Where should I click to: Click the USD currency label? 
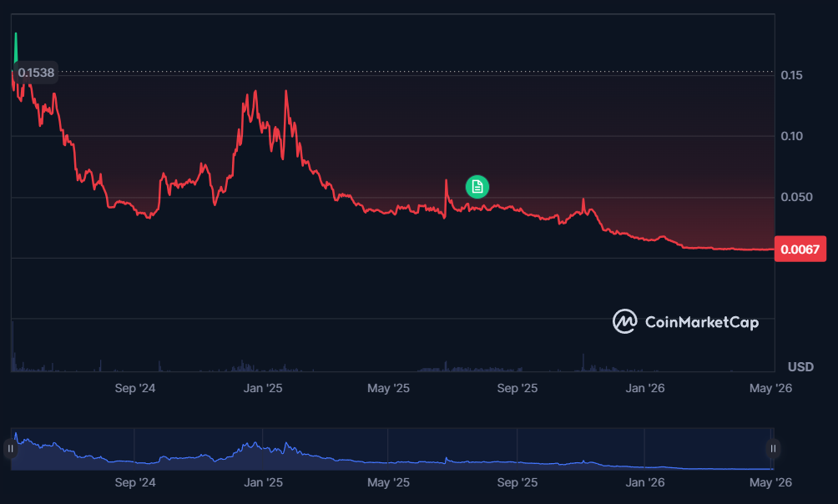tap(800, 366)
